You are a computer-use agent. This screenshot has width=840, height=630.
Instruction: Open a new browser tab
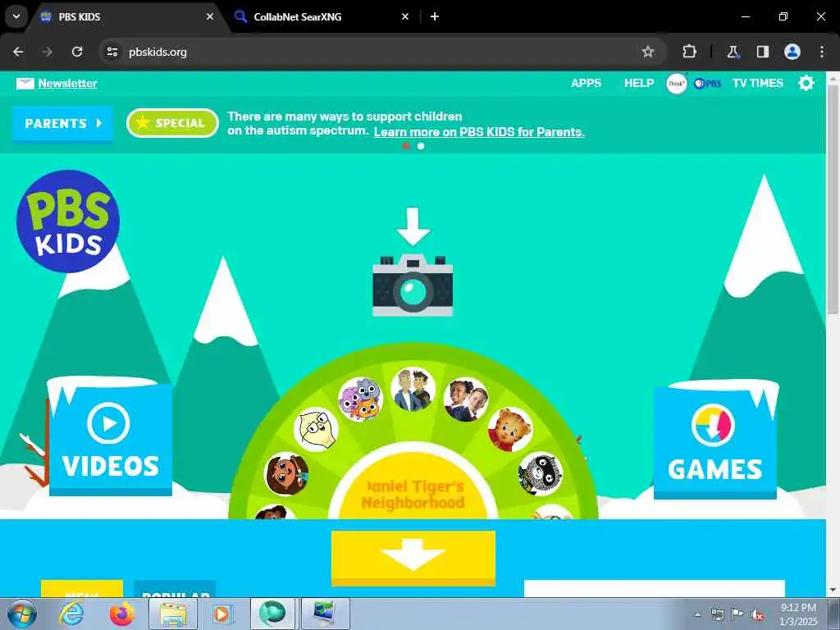click(x=435, y=16)
